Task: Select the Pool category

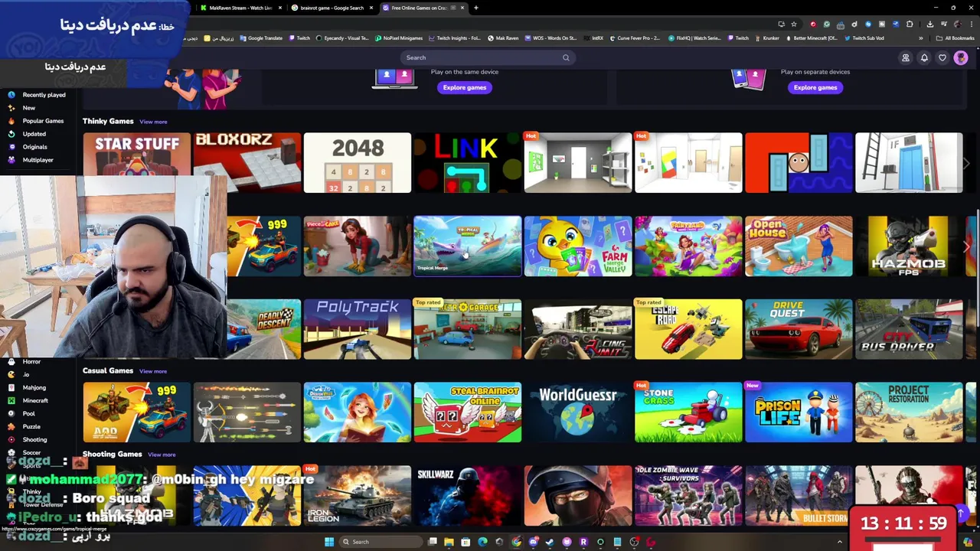Action: pyautogui.click(x=22, y=413)
